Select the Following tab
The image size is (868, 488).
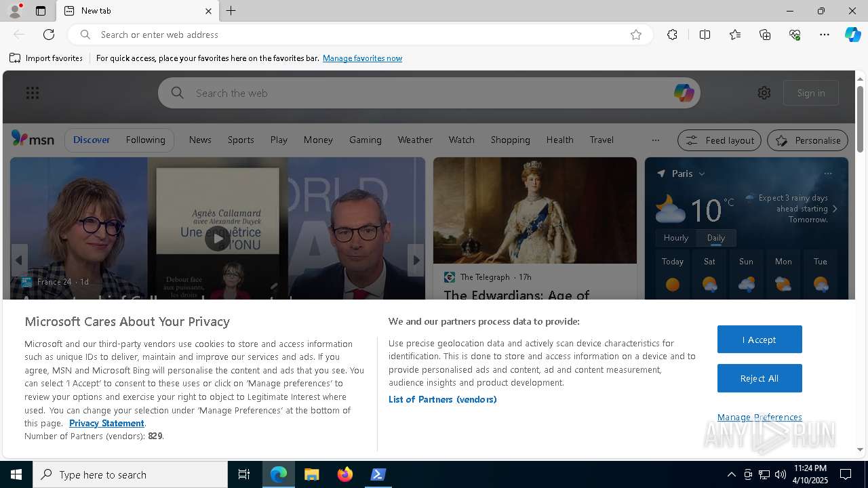[145, 140]
